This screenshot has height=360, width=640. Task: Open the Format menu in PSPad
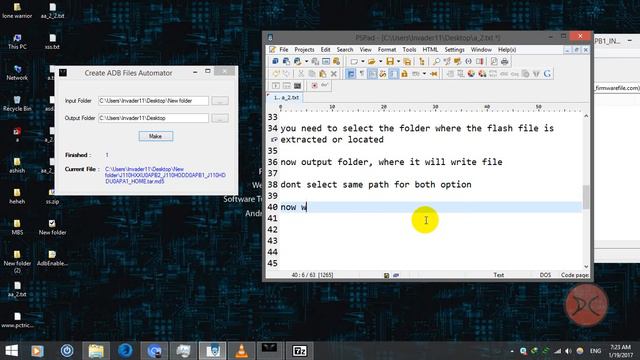click(387, 50)
